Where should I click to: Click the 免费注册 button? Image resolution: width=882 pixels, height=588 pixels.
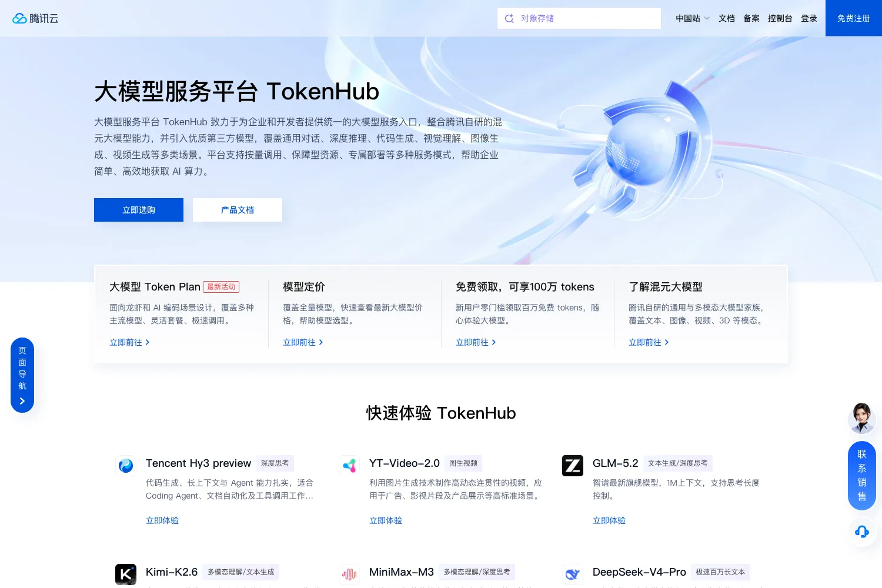[854, 18]
